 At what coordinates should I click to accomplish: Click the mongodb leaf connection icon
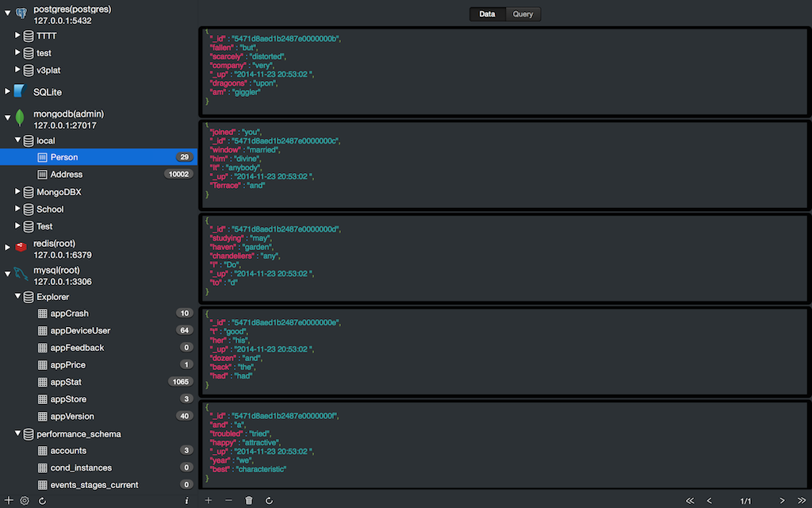click(21, 119)
